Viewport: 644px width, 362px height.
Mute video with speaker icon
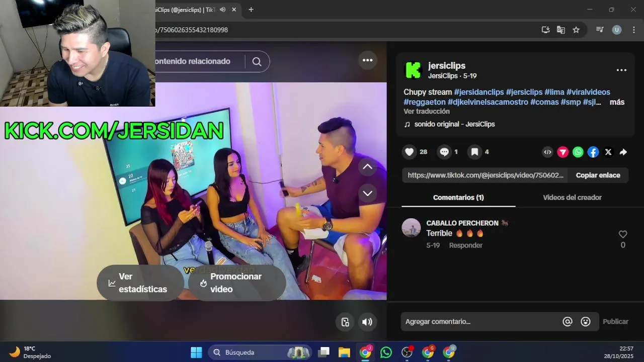[x=367, y=322]
